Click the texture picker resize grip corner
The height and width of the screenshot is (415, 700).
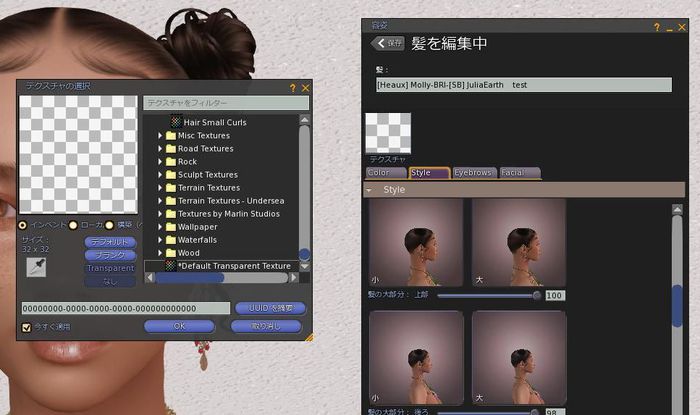click(x=309, y=337)
